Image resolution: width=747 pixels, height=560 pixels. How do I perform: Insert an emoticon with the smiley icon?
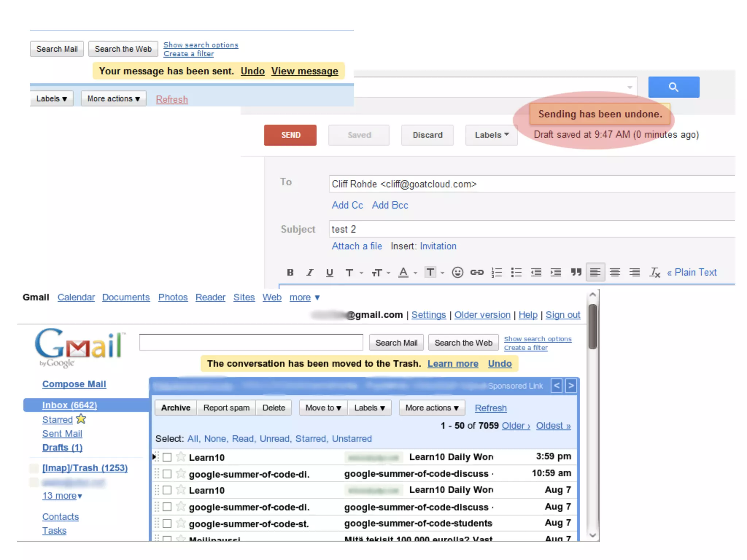point(457,272)
